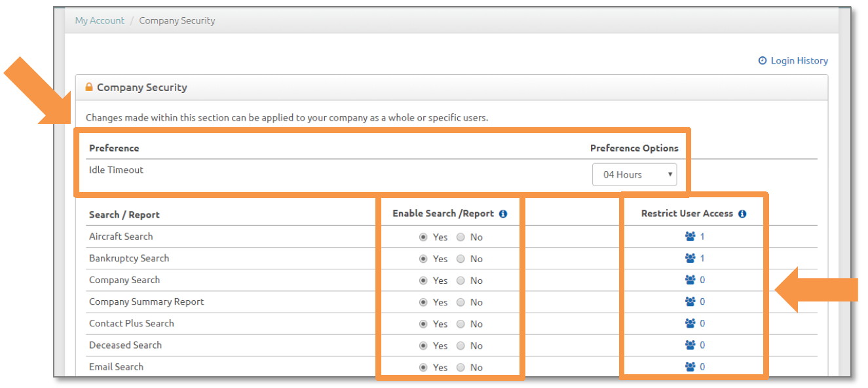Open restricted users icon for Aircraft Search
Screen dimensions: 868x388
690,237
